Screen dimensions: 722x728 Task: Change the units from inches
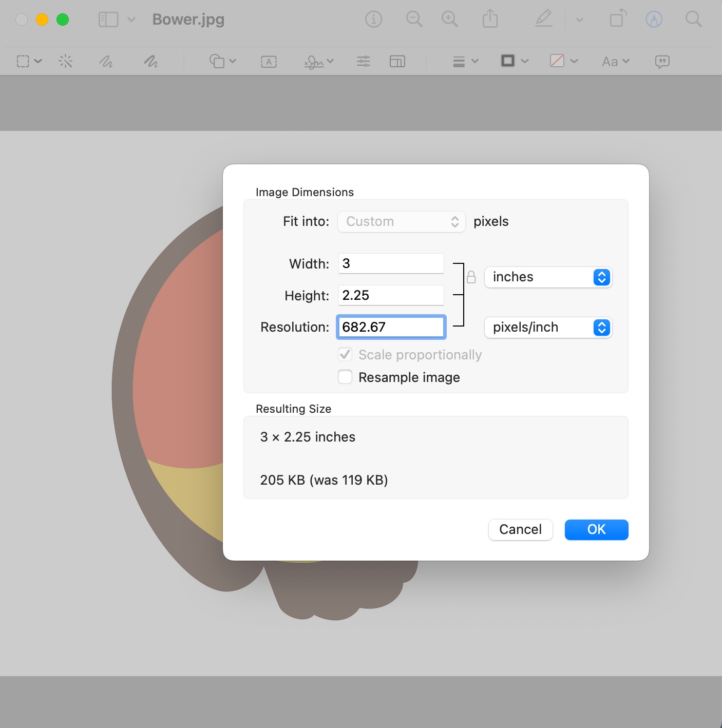547,277
